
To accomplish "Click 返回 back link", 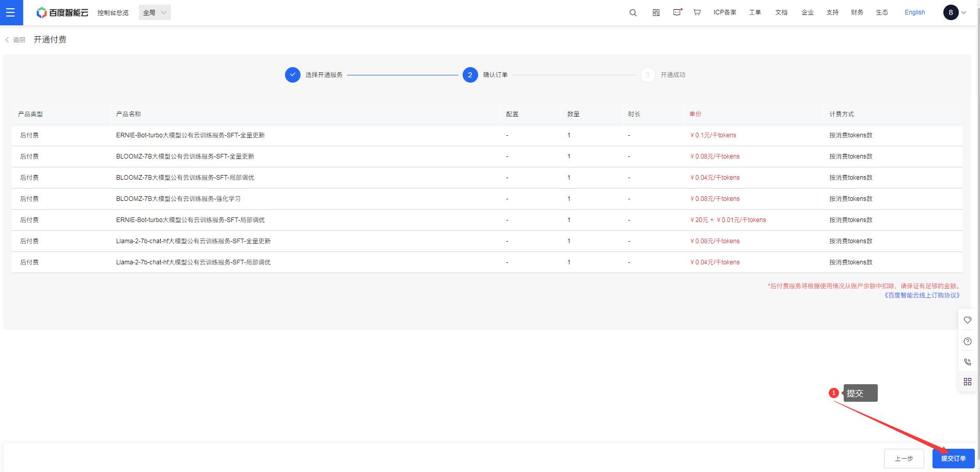I will coord(15,40).
